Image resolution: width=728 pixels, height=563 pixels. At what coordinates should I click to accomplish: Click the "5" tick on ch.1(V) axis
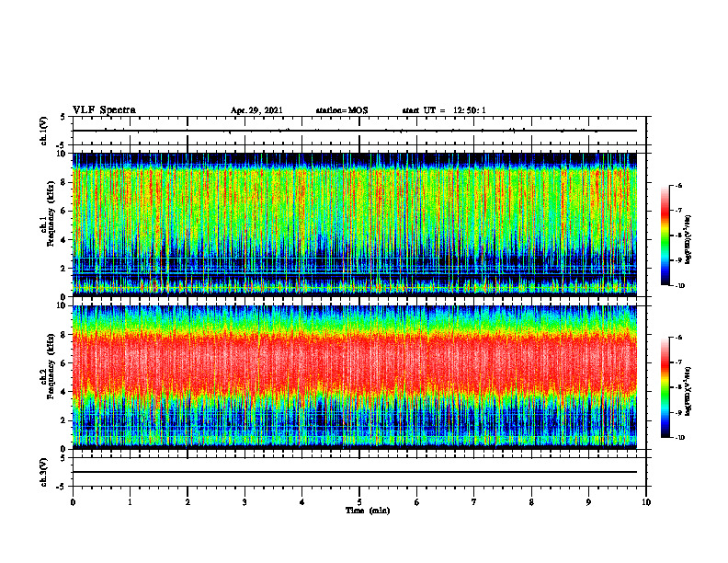[x=63, y=117]
